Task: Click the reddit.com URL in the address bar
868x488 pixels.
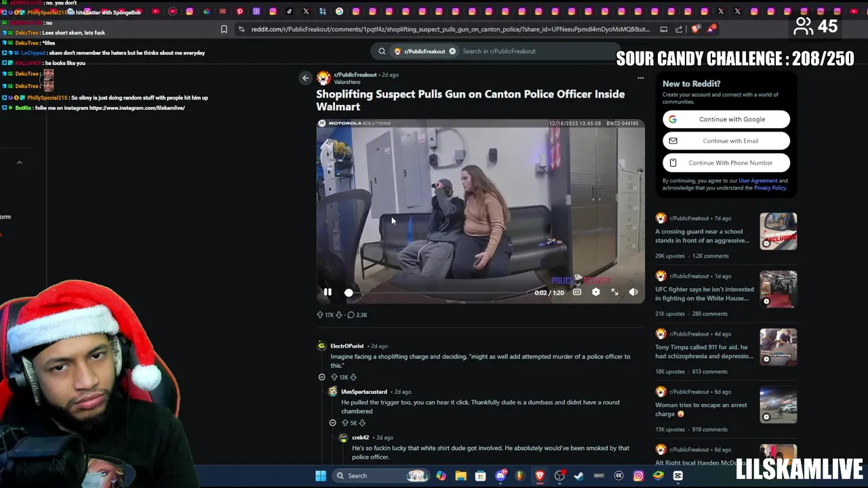Action: coord(450,29)
